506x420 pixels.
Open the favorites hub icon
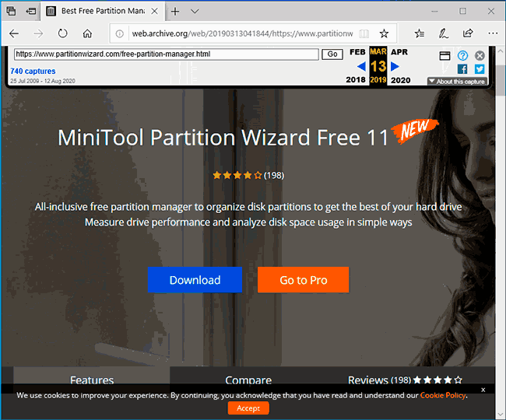419,33
